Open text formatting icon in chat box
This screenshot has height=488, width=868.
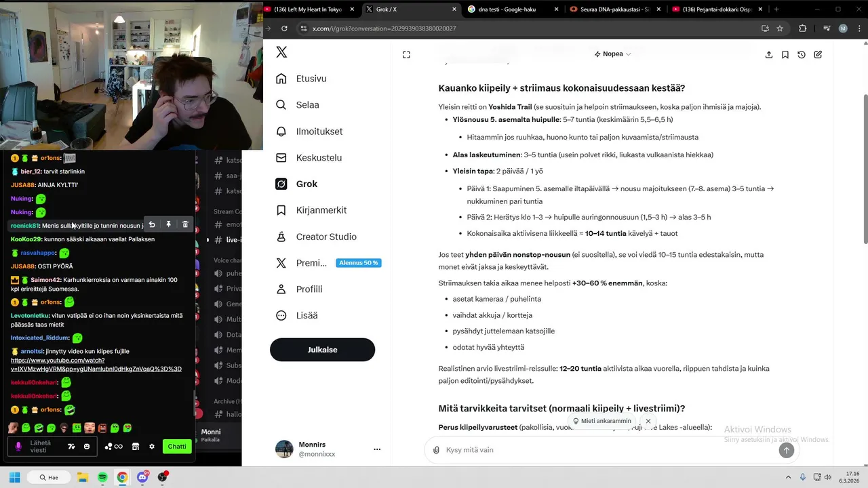click(71, 447)
